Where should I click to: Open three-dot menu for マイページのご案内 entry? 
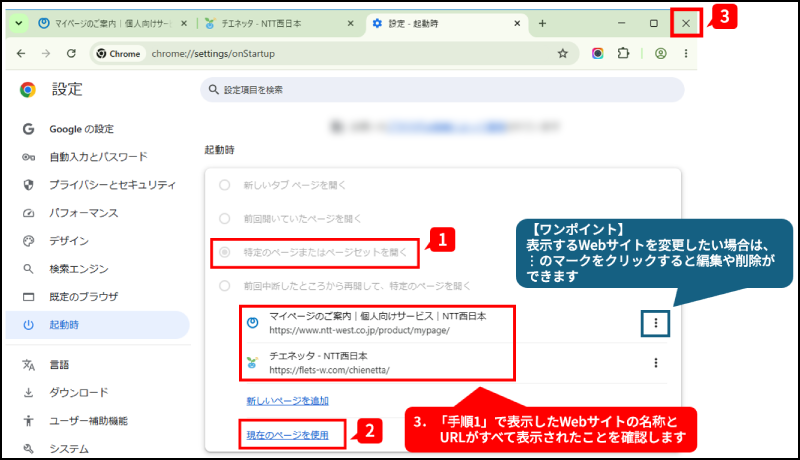(x=656, y=323)
